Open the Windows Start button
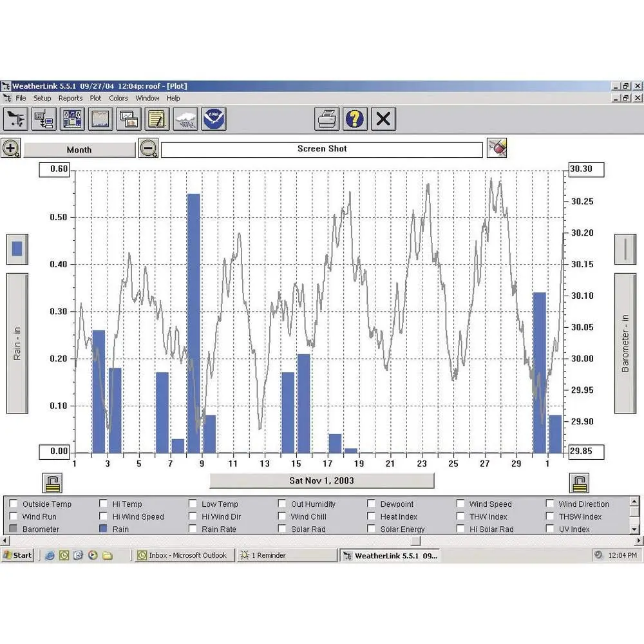644x644 pixels. tap(17, 555)
